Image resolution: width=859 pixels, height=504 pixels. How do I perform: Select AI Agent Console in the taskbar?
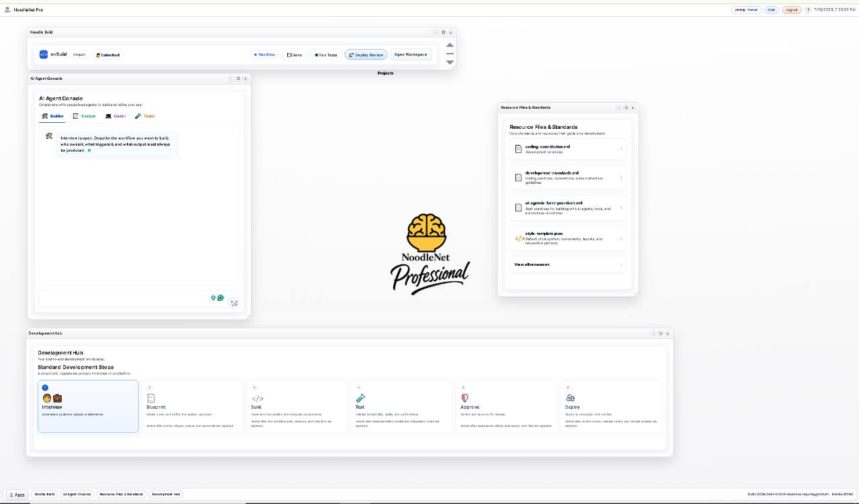point(77,494)
